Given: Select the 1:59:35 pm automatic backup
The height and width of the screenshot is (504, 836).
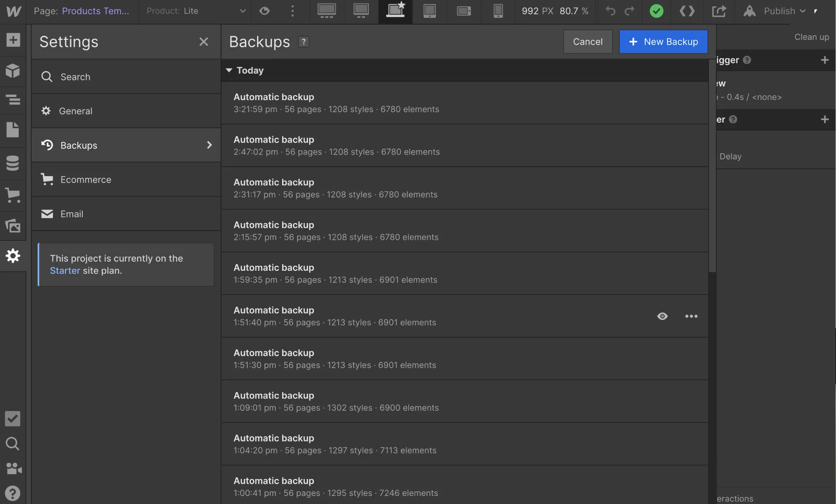Looking at the screenshot, I should (x=464, y=273).
